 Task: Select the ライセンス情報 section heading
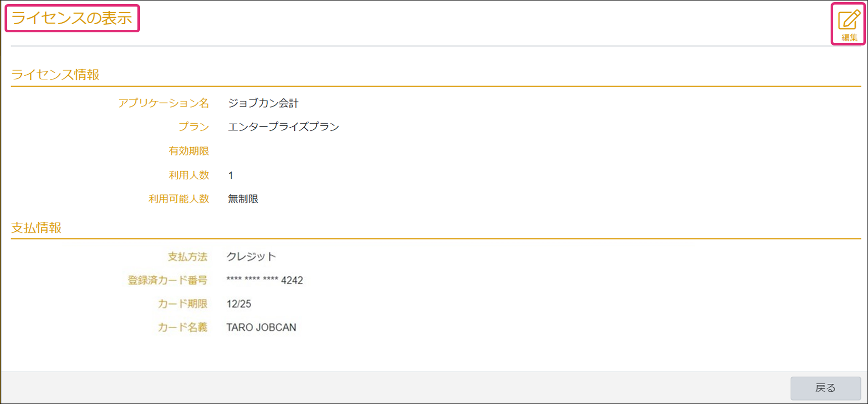[55, 75]
